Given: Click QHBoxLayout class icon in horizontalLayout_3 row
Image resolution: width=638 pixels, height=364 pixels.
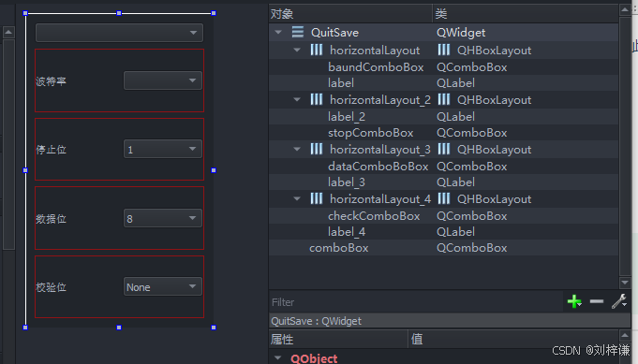Looking at the screenshot, I should (x=444, y=149).
